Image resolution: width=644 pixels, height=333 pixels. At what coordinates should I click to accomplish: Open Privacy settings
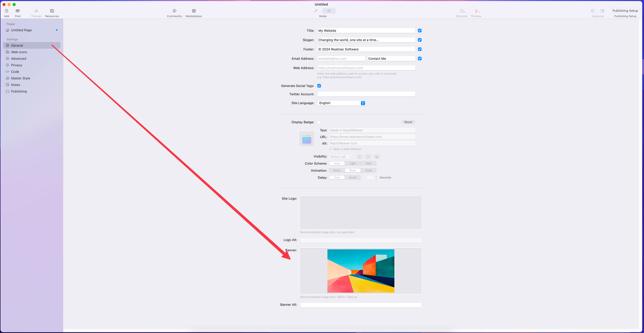[32, 65]
